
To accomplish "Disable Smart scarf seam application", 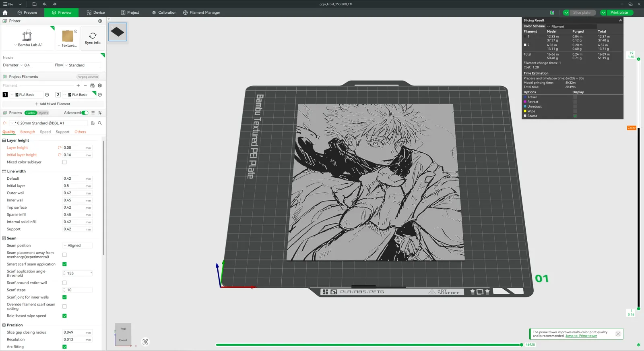I will click(x=64, y=264).
